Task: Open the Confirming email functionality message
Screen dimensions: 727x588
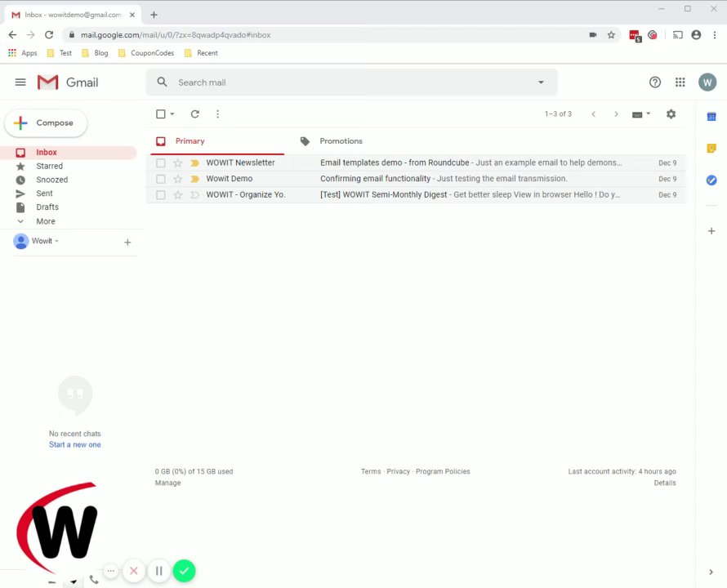Action: point(416,179)
